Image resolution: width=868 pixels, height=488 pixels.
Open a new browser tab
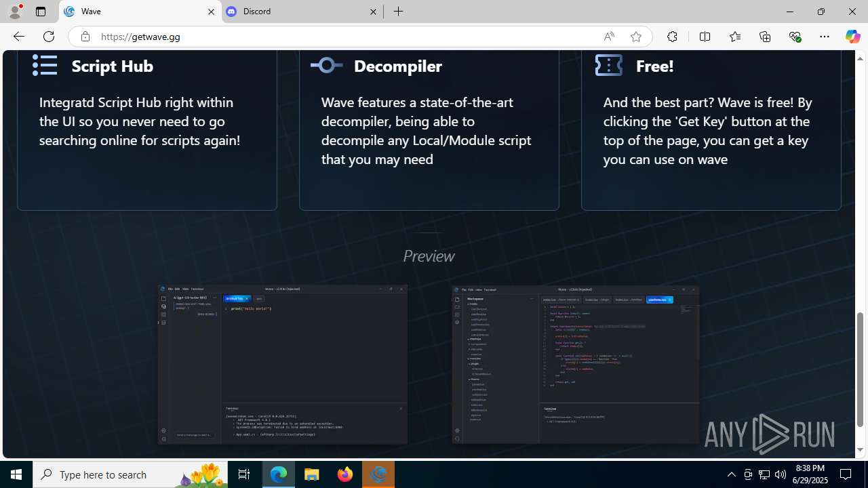click(x=399, y=12)
